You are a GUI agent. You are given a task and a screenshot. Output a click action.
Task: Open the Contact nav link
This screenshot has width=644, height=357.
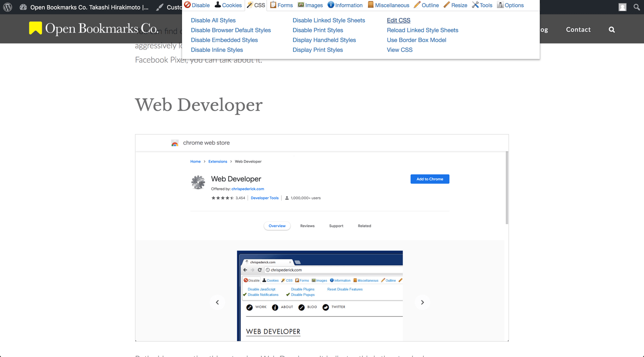[x=578, y=30]
